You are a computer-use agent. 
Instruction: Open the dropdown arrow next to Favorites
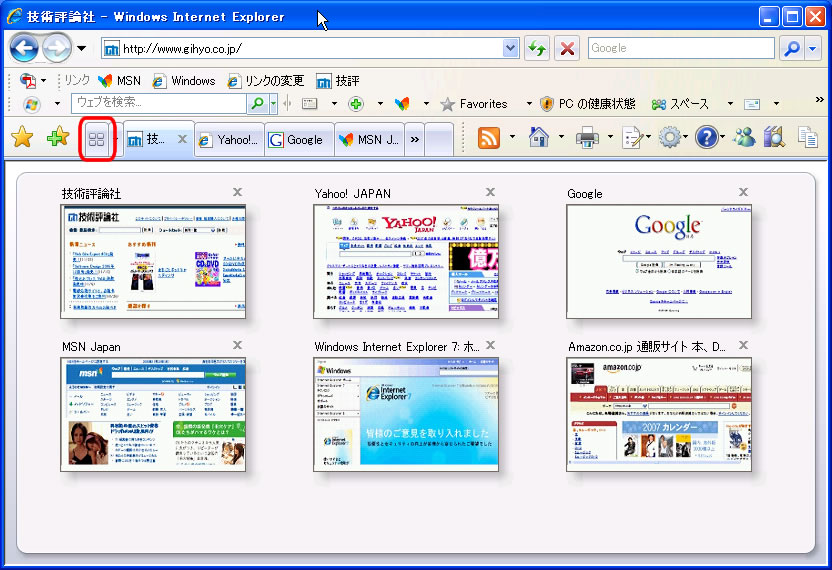pyautogui.click(x=529, y=103)
